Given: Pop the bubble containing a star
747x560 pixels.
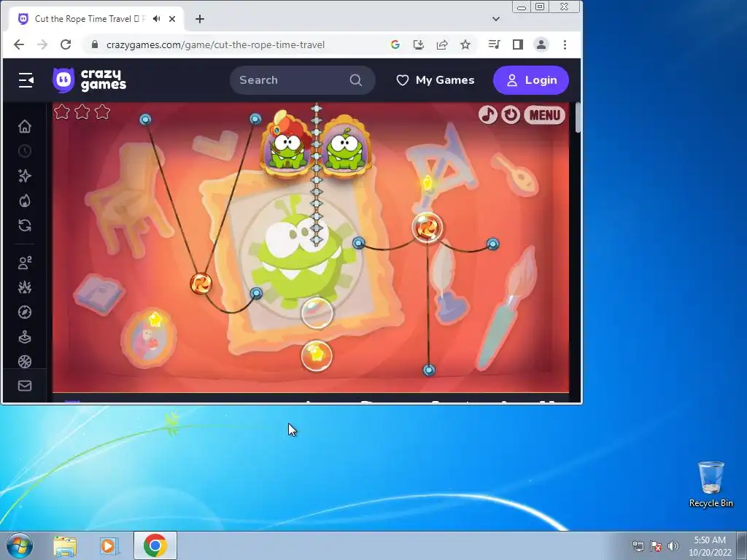Looking at the screenshot, I should click(x=317, y=356).
